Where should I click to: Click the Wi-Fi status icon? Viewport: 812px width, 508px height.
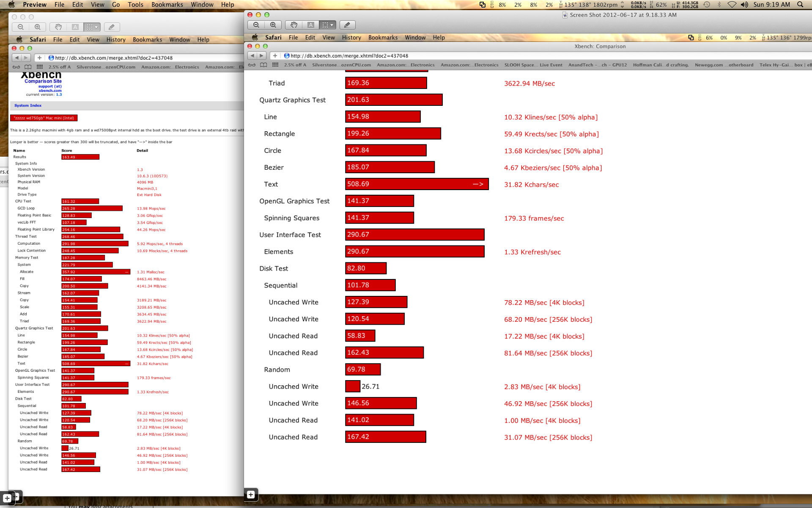pos(732,5)
